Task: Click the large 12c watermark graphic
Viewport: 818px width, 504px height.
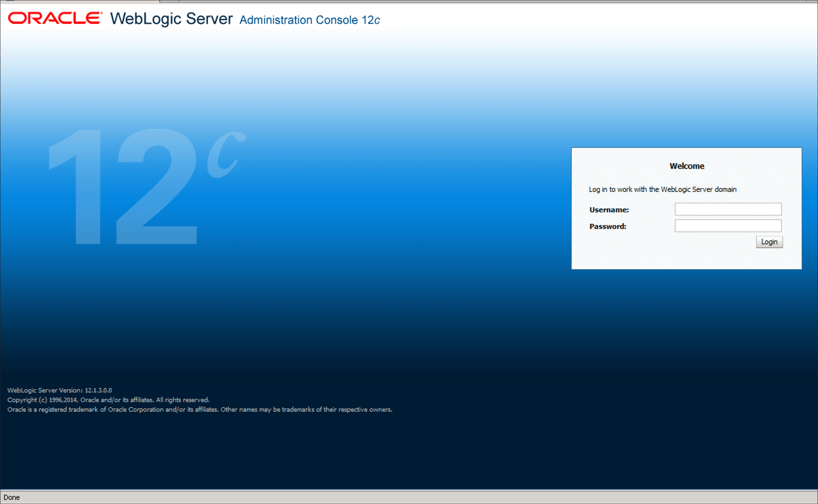Action: tap(147, 187)
